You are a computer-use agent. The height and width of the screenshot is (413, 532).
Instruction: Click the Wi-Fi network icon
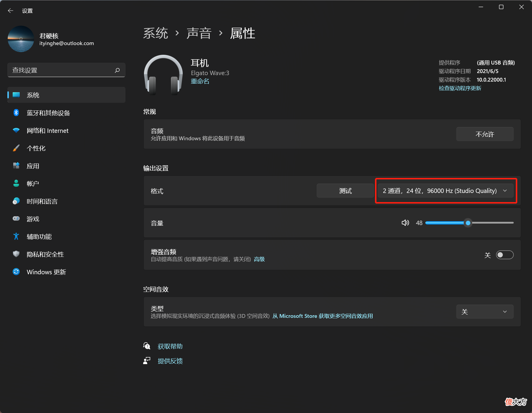pyautogui.click(x=16, y=130)
